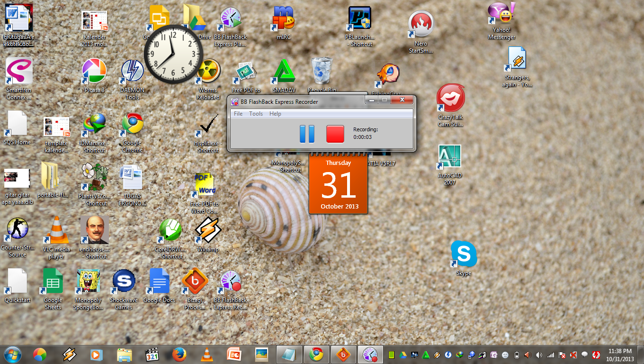Open Winamp desktop shortcut
The width and height of the screenshot is (644, 364).
tap(208, 234)
